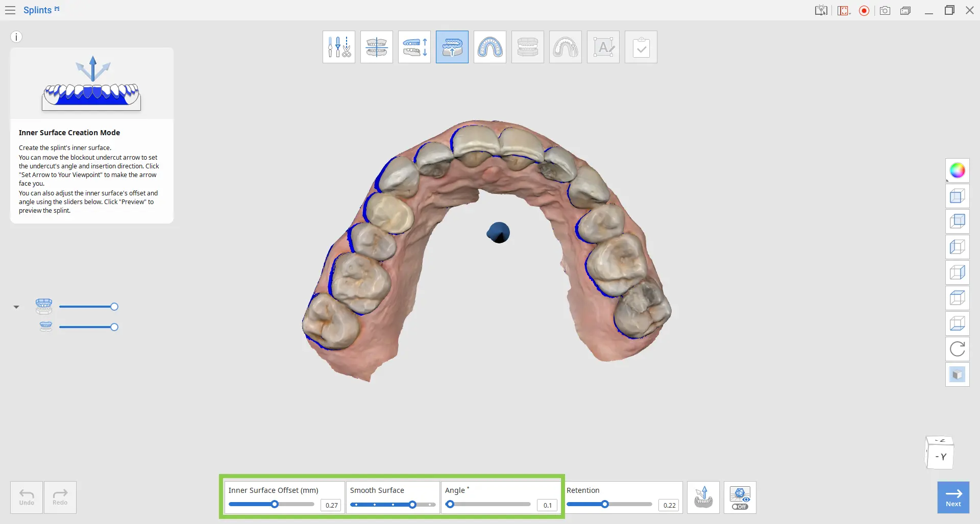Open the arch-shaped splint outline step

pos(490,47)
